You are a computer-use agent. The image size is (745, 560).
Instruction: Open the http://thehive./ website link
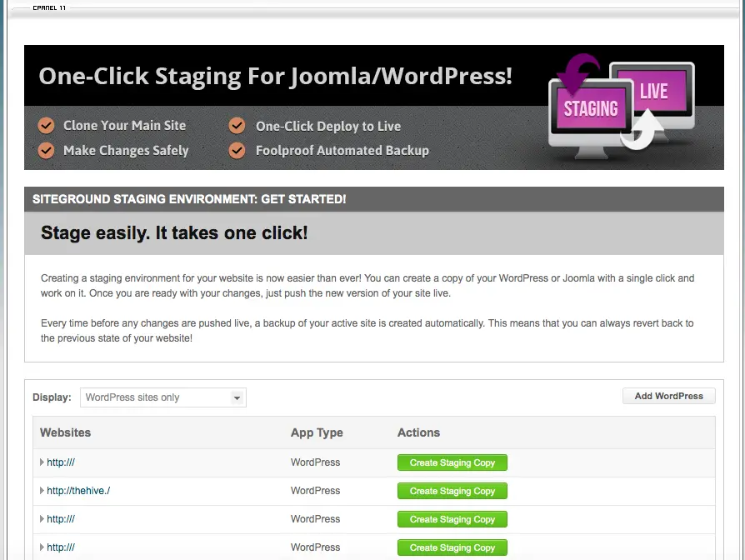78,491
